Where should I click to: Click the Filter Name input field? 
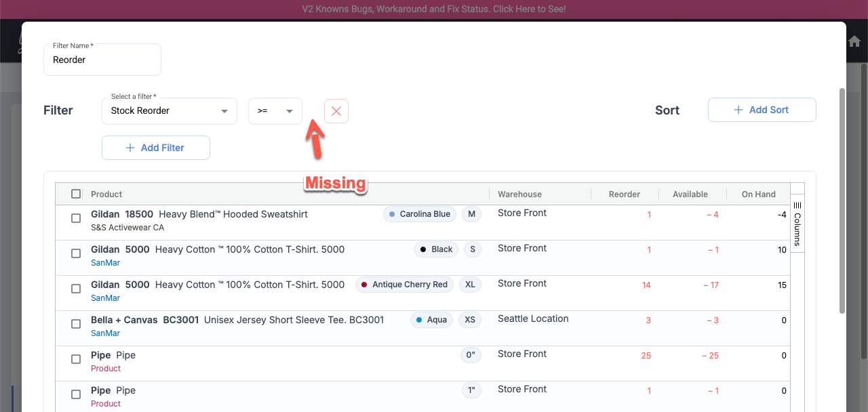tap(102, 60)
